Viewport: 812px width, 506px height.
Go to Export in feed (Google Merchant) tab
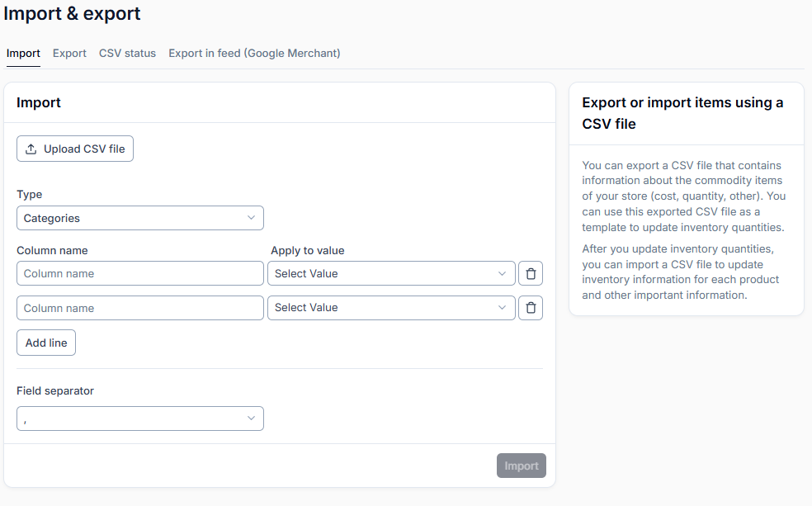coord(254,54)
